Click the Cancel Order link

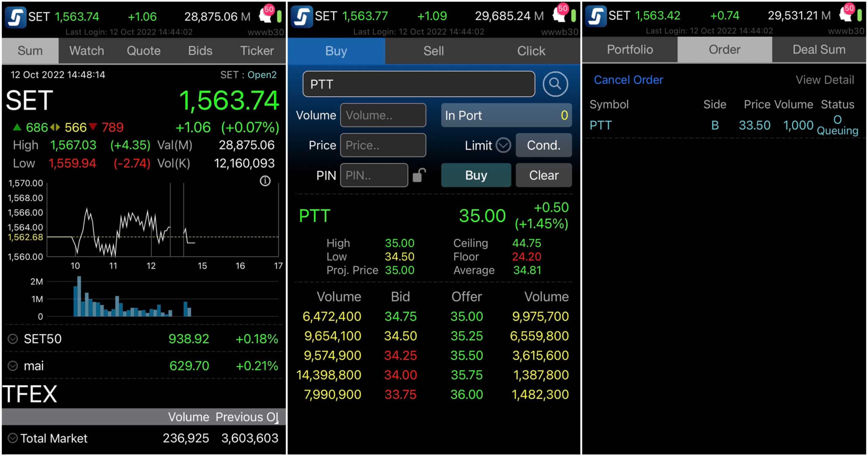point(628,80)
